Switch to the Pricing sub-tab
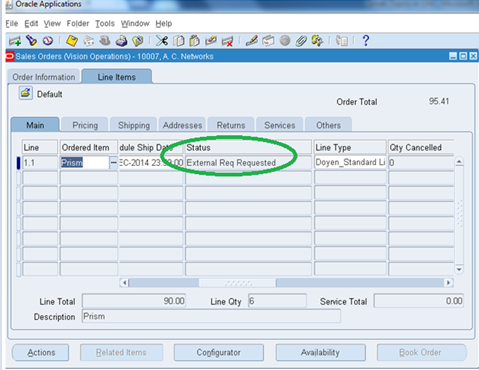The height and width of the screenshot is (370, 479). click(85, 125)
